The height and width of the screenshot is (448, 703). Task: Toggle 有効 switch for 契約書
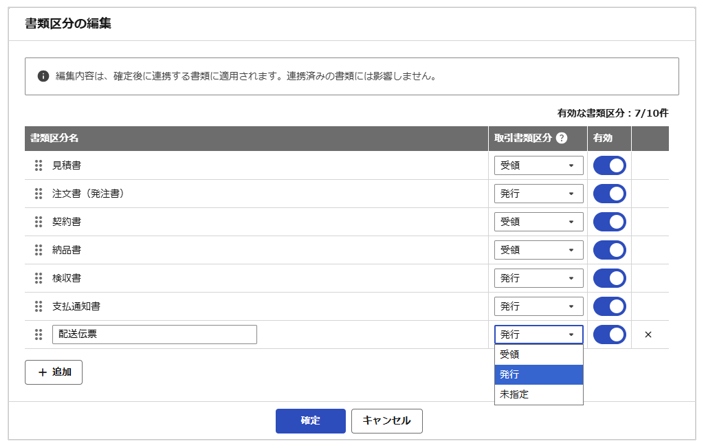pyautogui.click(x=609, y=222)
